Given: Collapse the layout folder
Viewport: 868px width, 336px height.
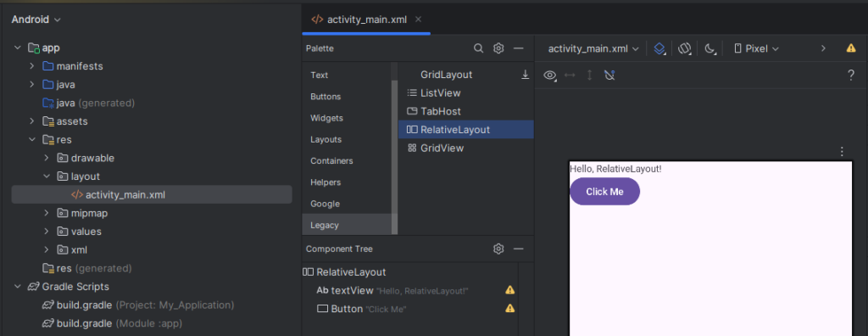Looking at the screenshot, I should pyautogui.click(x=47, y=176).
